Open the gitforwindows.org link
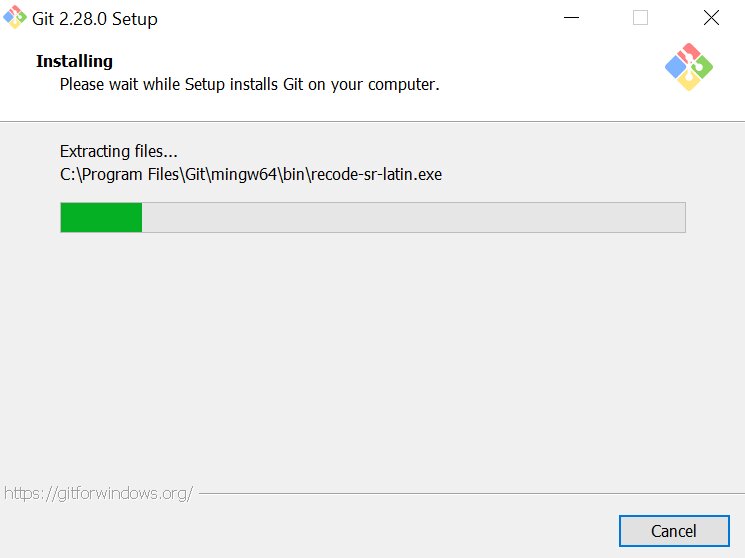The width and height of the screenshot is (745, 558). pos(98,493)
